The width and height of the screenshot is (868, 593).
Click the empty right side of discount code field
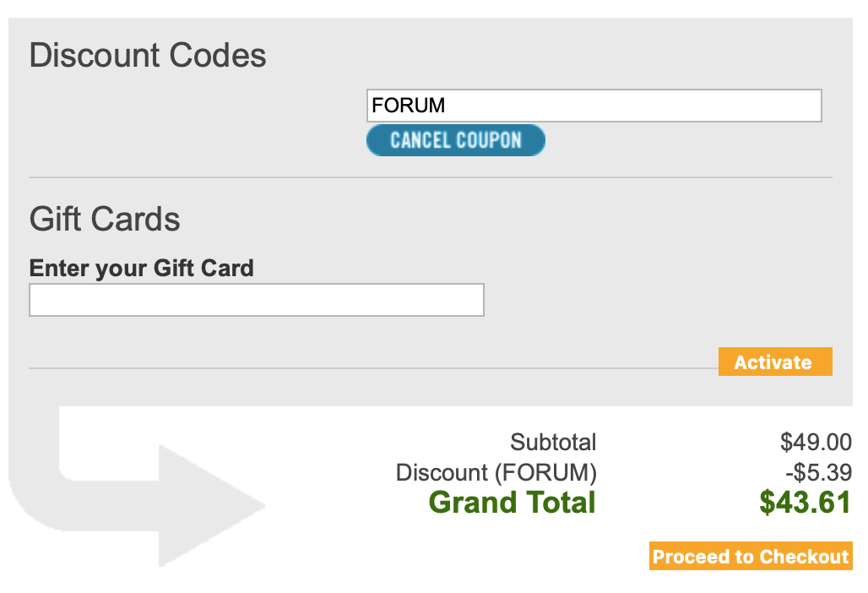coord(675,106)
